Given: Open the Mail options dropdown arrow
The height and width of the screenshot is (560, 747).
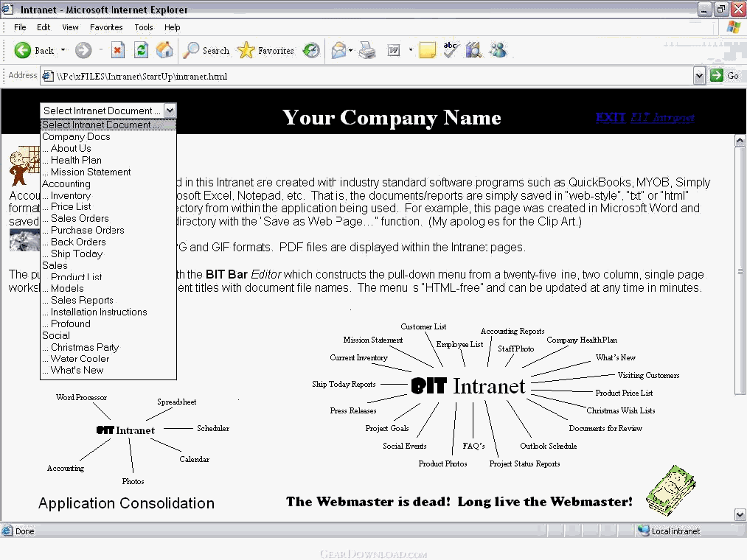Looking at the screenshot, I should pyautogui.click(x=350, y=50).
